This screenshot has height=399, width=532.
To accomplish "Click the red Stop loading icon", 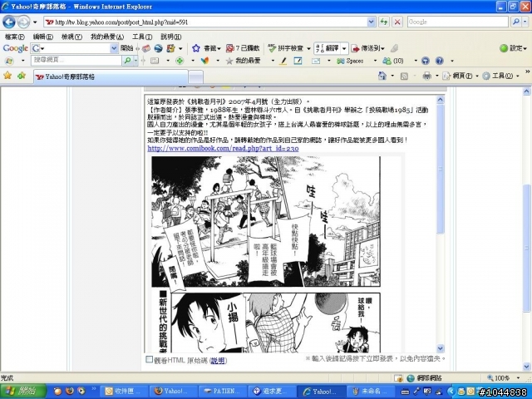I will tap(397, 22).
